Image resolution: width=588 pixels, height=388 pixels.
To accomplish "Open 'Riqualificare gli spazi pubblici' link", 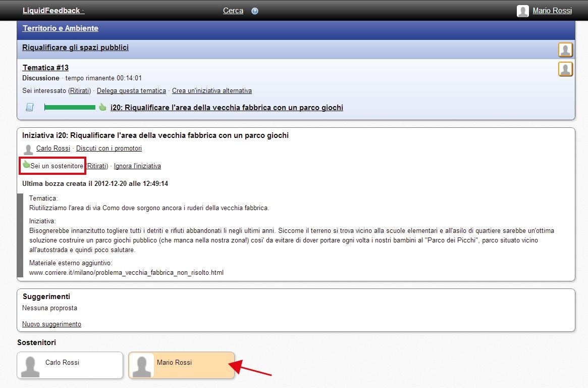I will point(75,47).
